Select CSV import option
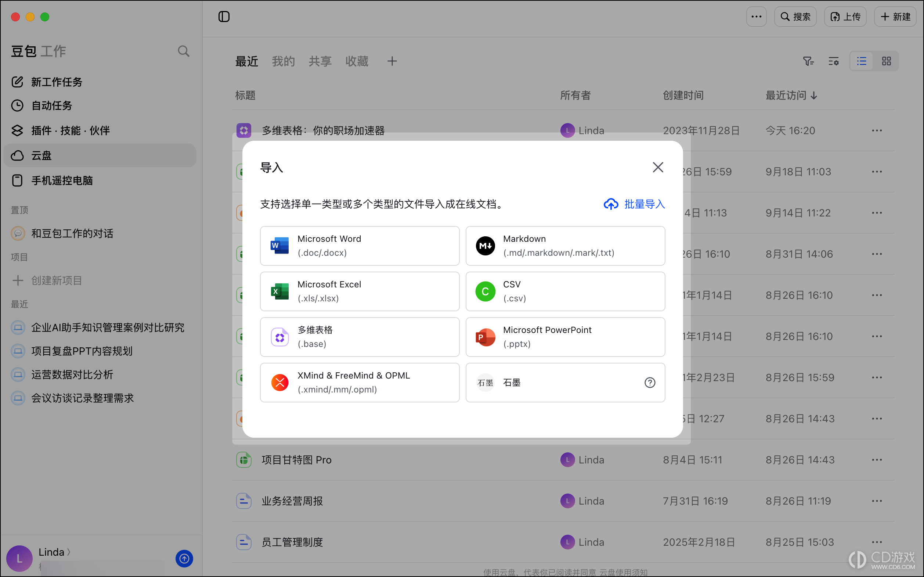This screenshot has height=577, width=924. pyautogui.click(x=565, y=291)
